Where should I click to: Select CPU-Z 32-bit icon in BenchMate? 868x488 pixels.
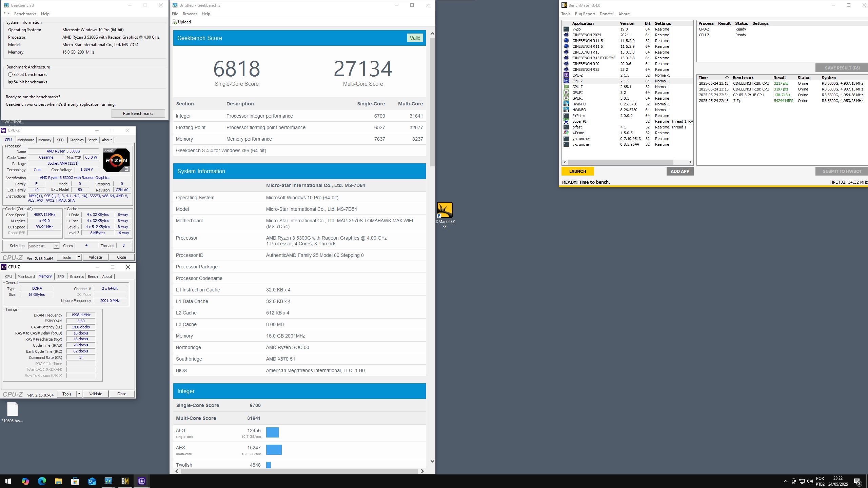click(566, 75)
